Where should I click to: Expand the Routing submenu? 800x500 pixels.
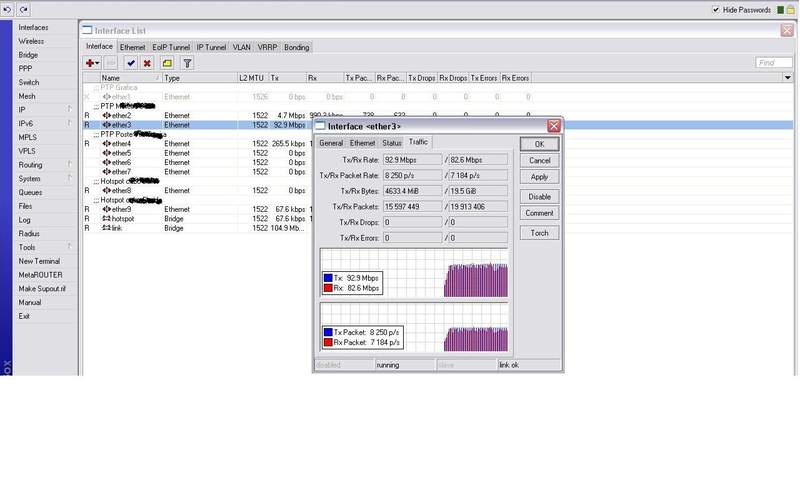coord(43,165)
